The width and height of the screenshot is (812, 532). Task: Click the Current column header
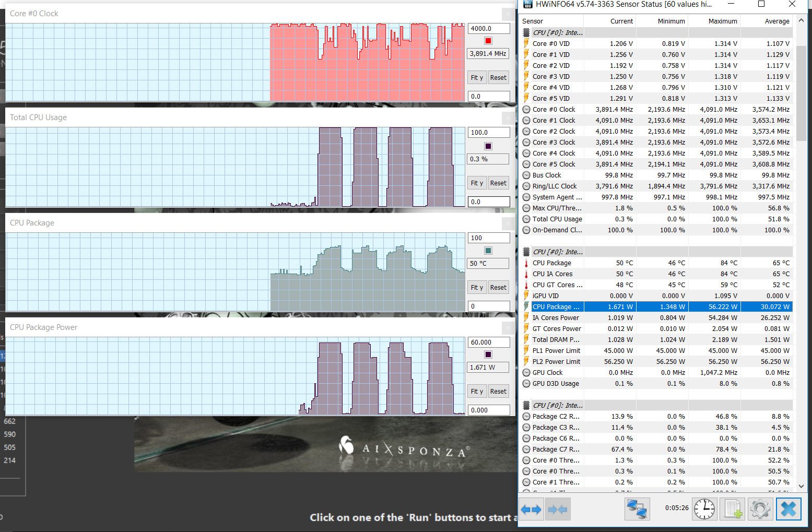(x=609, y=21)
